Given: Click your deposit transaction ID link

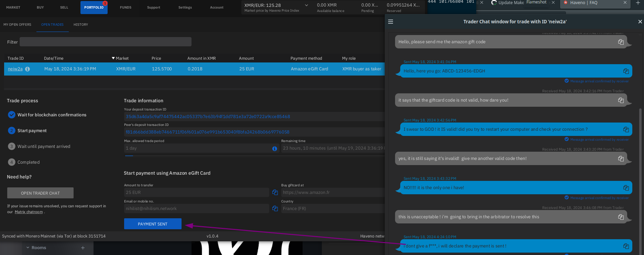Looking at the screenshot, I should click(208, 117).
